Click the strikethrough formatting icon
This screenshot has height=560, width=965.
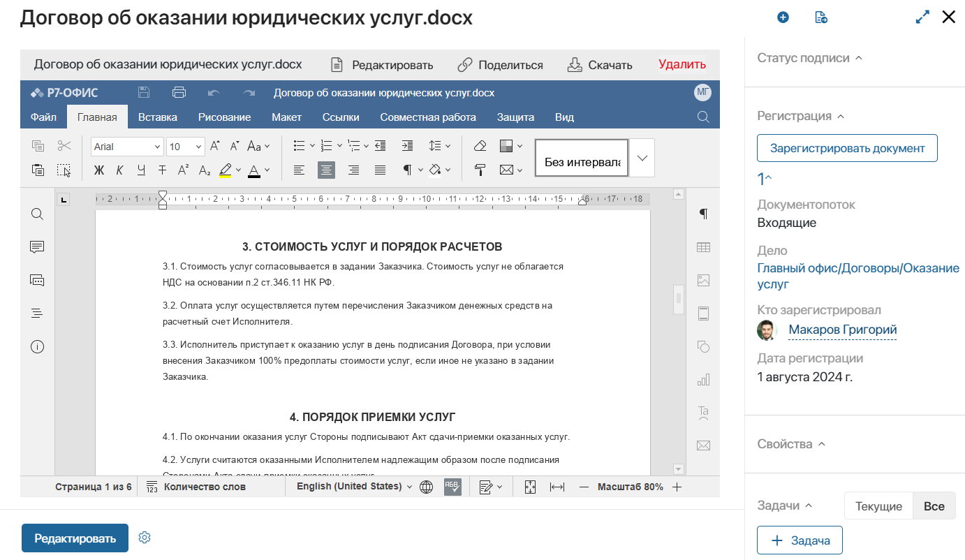[162, 170]
